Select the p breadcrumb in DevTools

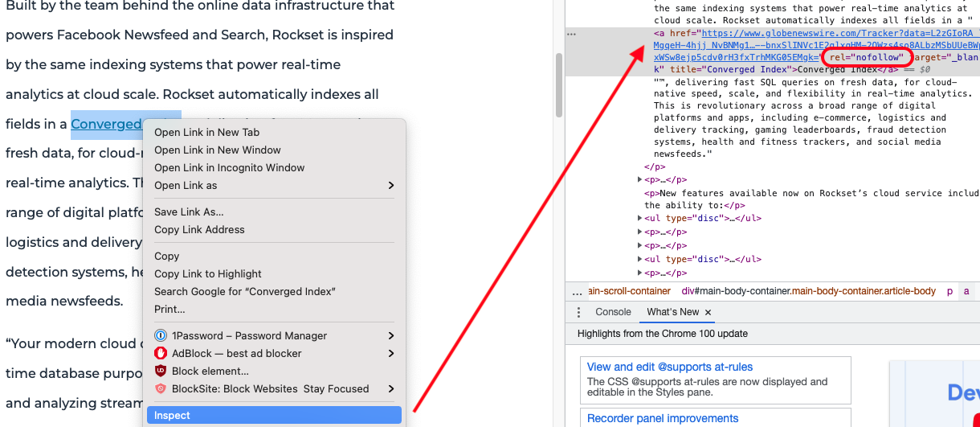[949, 291]
